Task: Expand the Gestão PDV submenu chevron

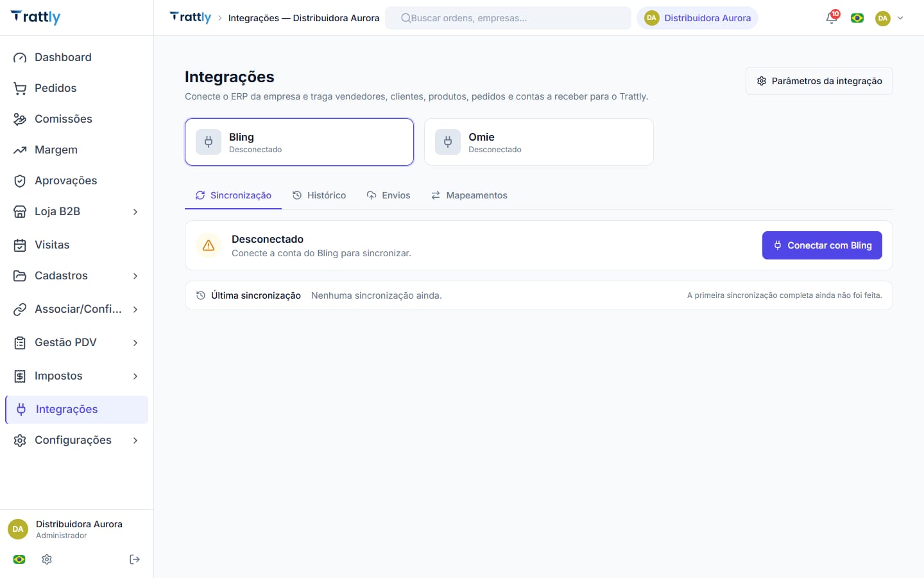Action: pyautogui.click(x=135, y=343)
